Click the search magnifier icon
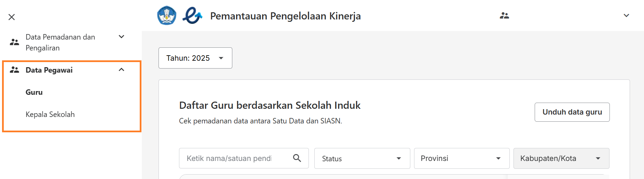Screen dimensions: 644x179 click(x=297, y=158)
